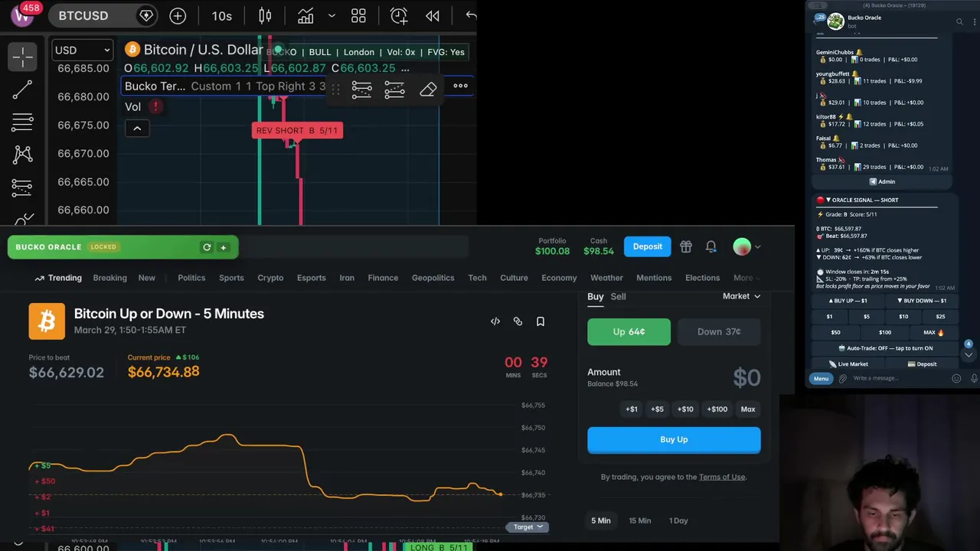Open the Terms of Use link

click(x=722, y=477)
